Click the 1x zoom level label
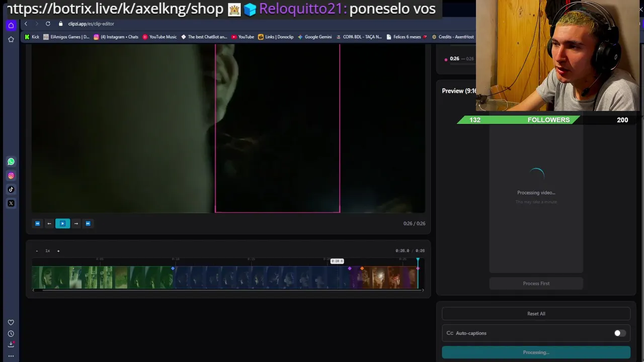Viewport: 644px width, 362px height. [x=47, y=251]
